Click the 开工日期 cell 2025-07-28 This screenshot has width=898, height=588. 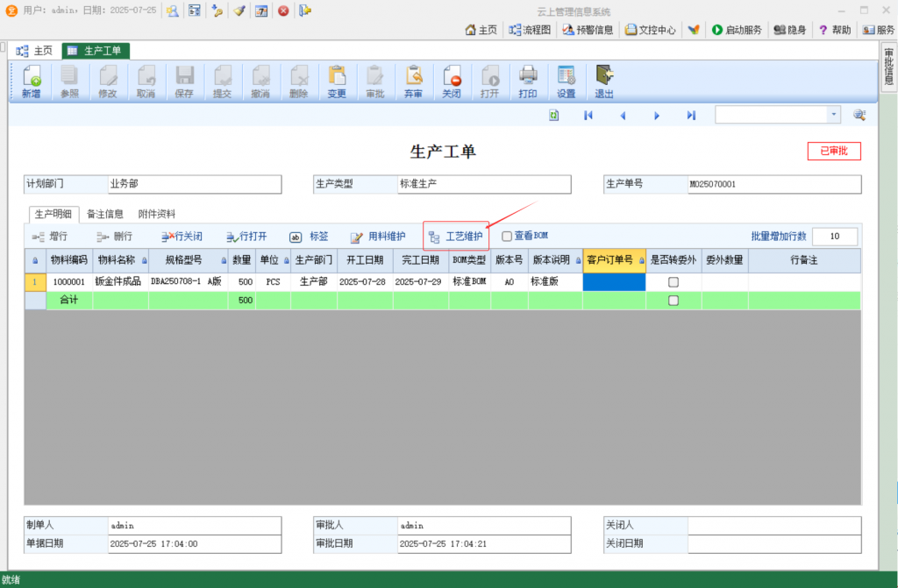tap(365, 281)
